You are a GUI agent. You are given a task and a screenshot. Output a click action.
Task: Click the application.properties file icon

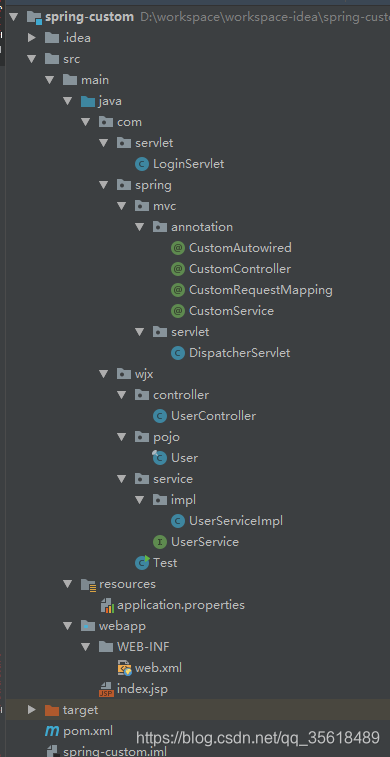(x=106, y=605)
